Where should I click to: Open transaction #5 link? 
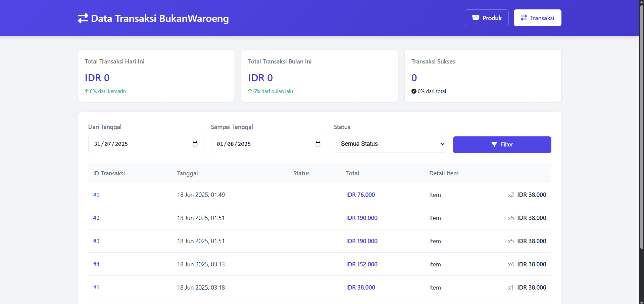point(96,288)
